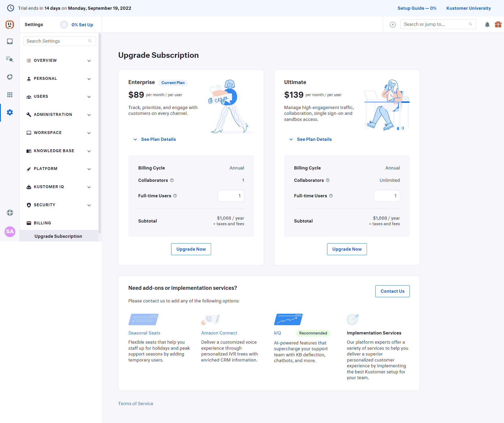Screen dimensions: 504x423
Task: Expand Enterprise See Plan Details
Action: pos(155,139)
